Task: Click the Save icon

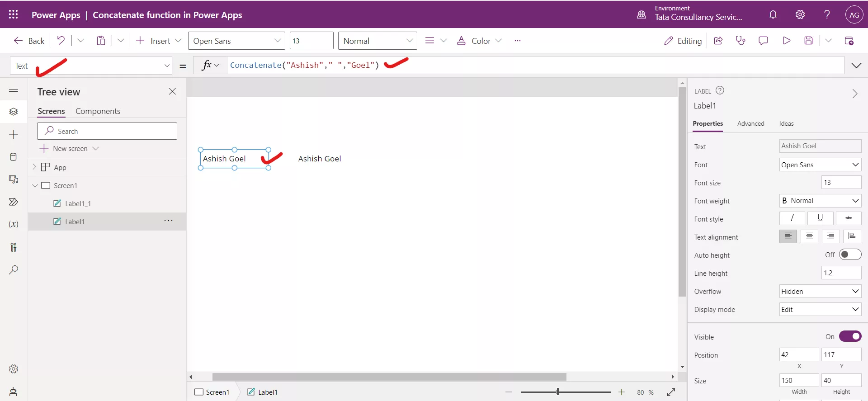Action: [x=809, y=41]
